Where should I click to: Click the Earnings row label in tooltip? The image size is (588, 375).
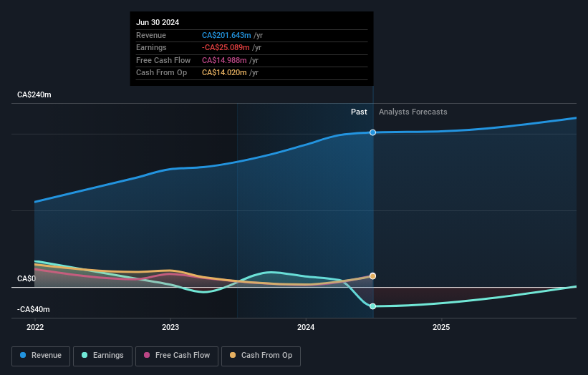coord(151,47)
